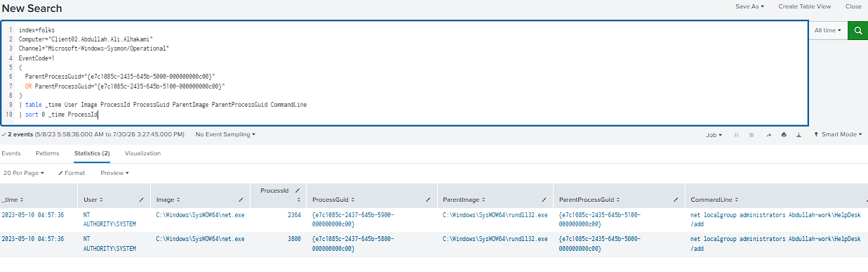
Task: Click the Print results icon
Action: pos(784,134)
